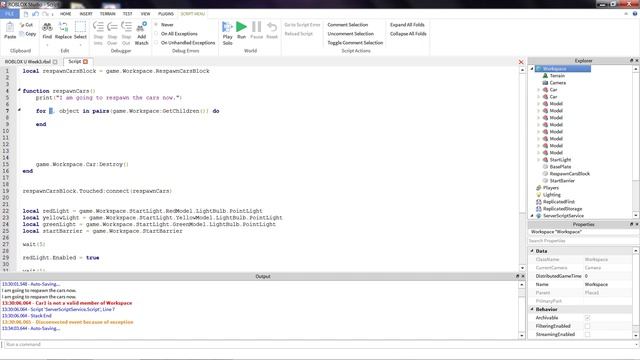This screenshot has width=640, height=360.
Task: Click the Step Over debugger icon
Action: pos(112,27)
